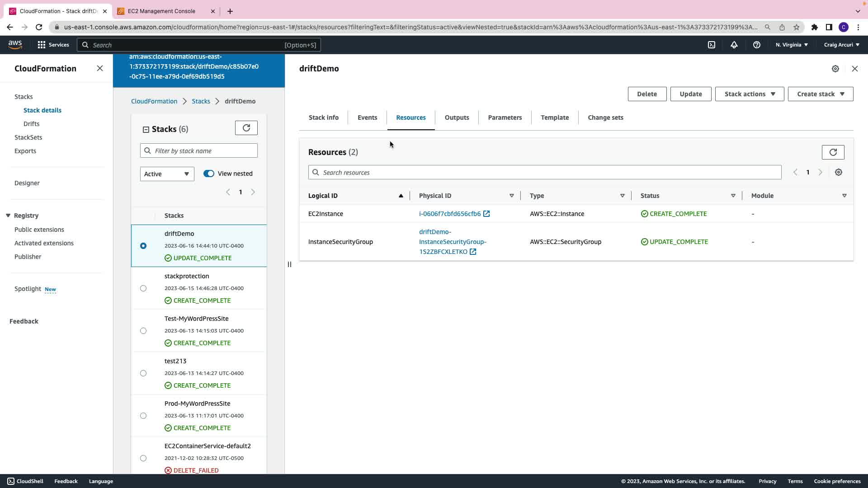Screen dimensions: 868x488
Task: Click the Search resources input field
Action: click(545, 173)
